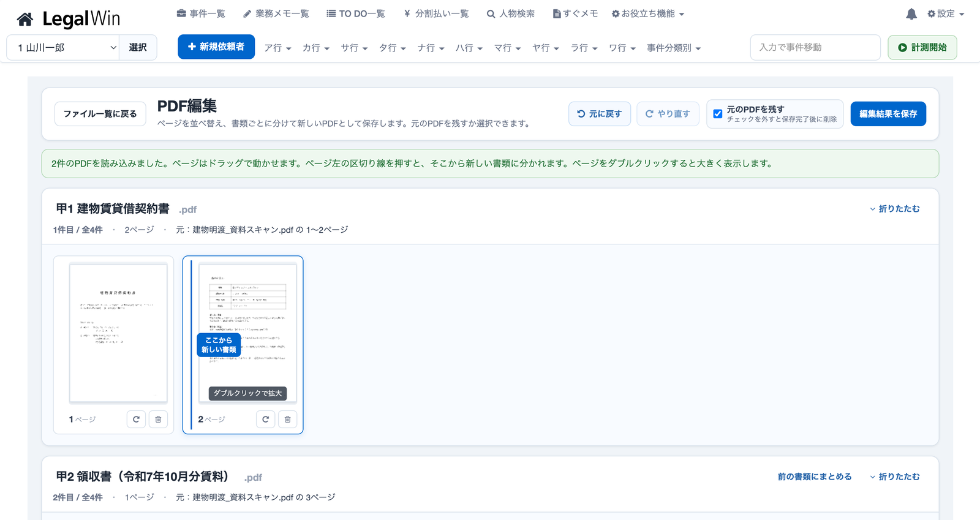Select page 2 thumbnail of 甲1
980x520 pixels.
(x=247, y=334)
